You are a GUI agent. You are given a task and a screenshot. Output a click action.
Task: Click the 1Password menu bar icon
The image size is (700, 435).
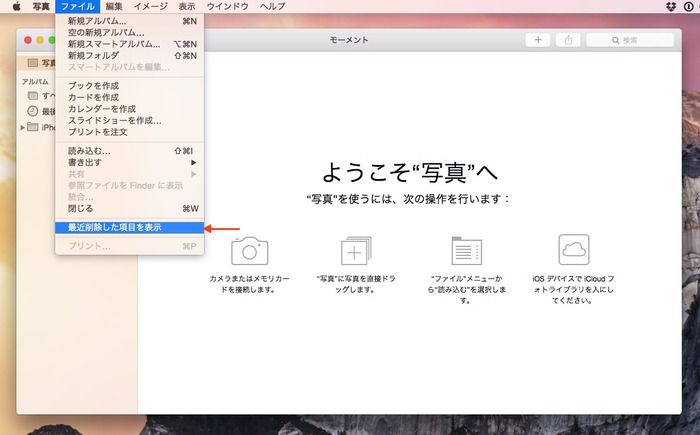point(688,6)
